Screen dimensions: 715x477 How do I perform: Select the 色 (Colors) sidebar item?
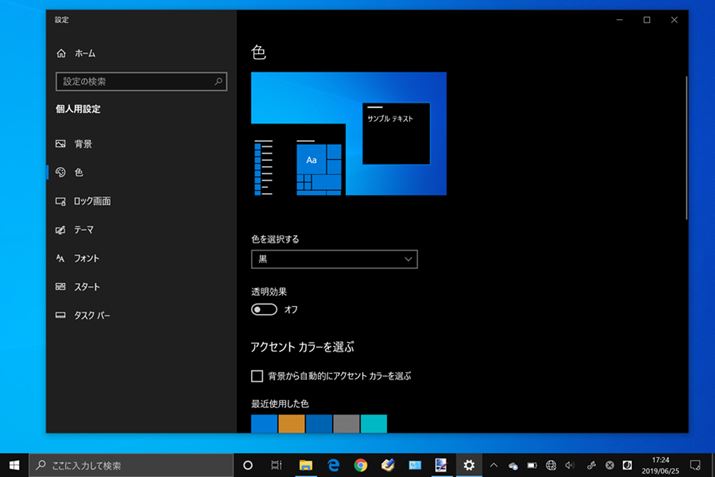79,172
